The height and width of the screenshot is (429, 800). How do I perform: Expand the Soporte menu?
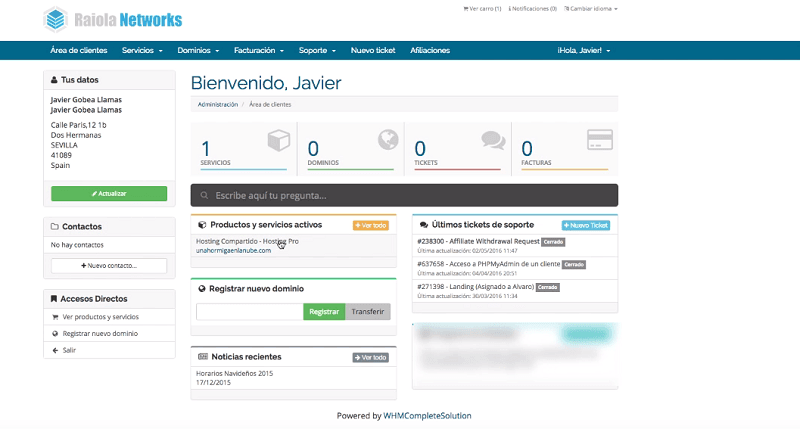tap(317, 51)
